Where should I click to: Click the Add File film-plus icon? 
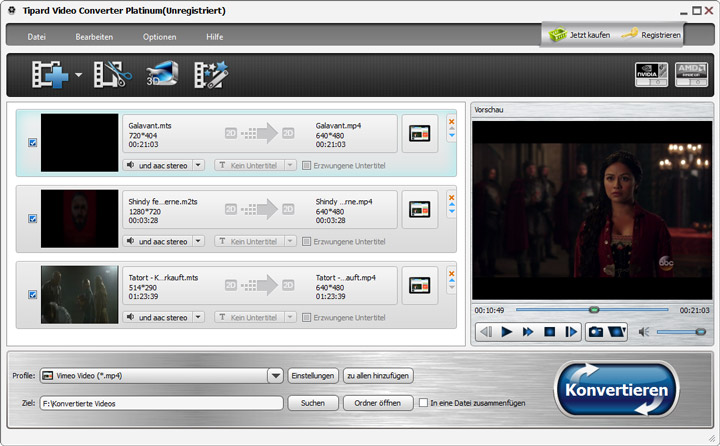(x=50, y=74)
